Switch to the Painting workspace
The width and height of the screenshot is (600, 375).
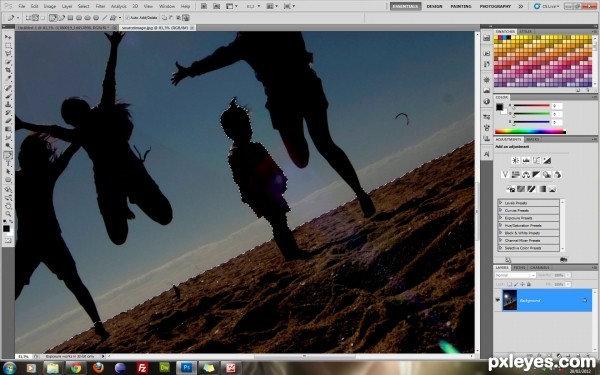point(461,6)
